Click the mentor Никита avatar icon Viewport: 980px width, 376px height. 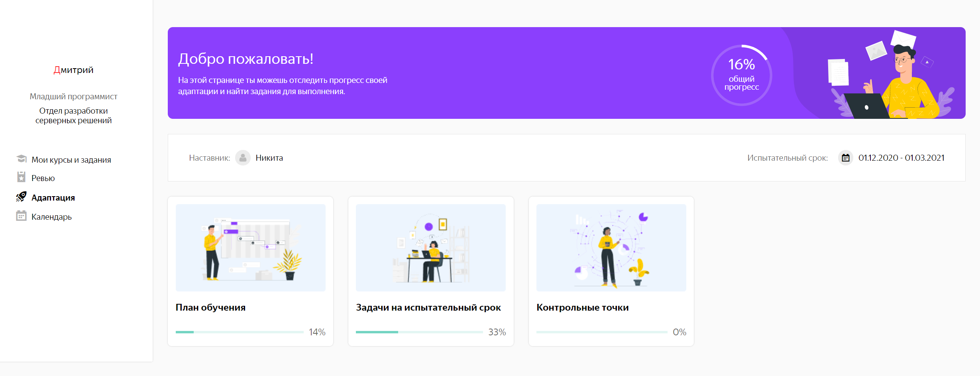[243, 158]
